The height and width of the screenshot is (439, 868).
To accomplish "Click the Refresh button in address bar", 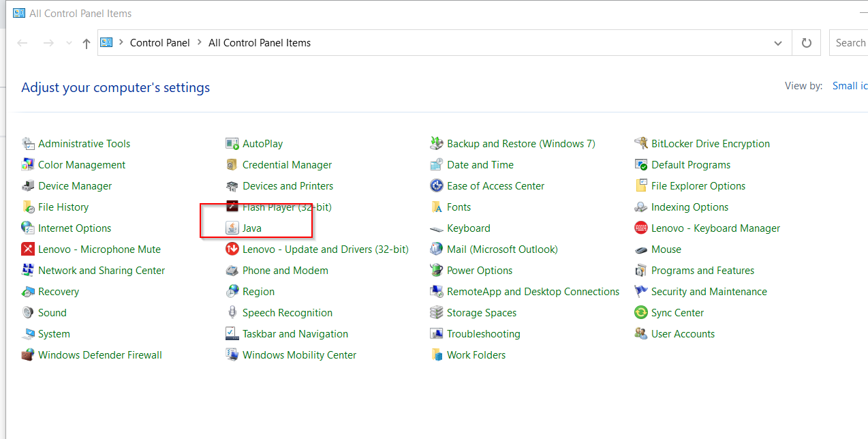I will 807,43.
